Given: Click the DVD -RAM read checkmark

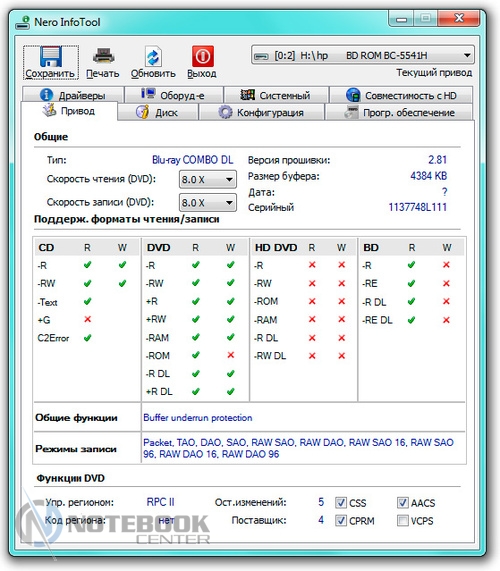Looking at the screenshot, I should pos(196,337).
